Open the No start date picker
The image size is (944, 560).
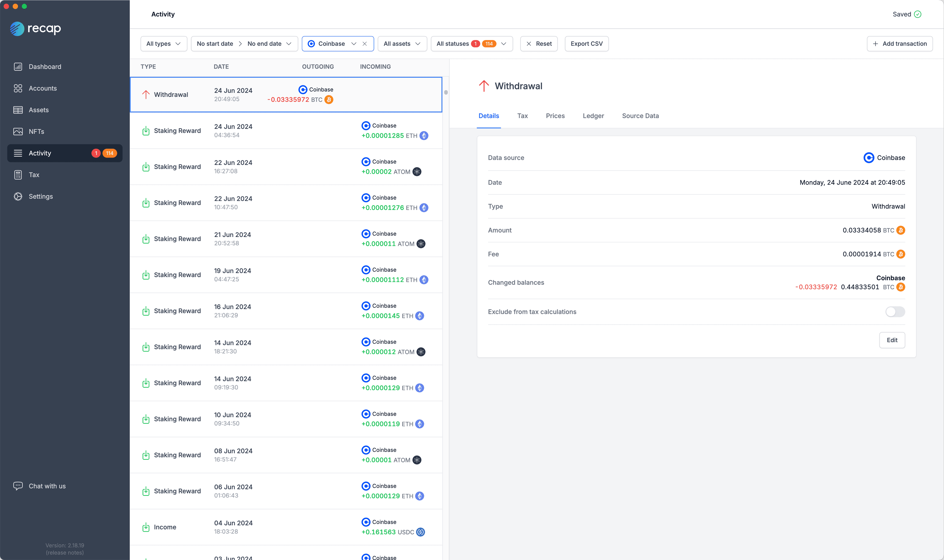pyautogui.click(x=215, y=44)
